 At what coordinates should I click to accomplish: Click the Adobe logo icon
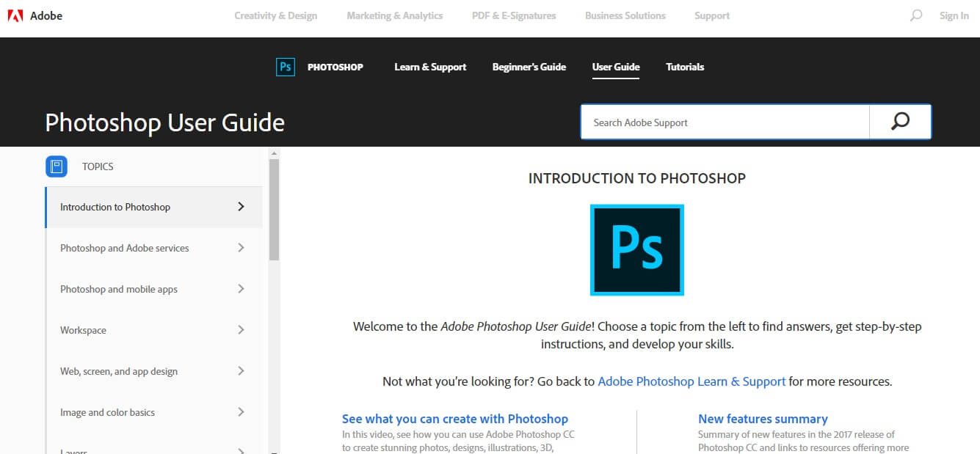[14, 15]
